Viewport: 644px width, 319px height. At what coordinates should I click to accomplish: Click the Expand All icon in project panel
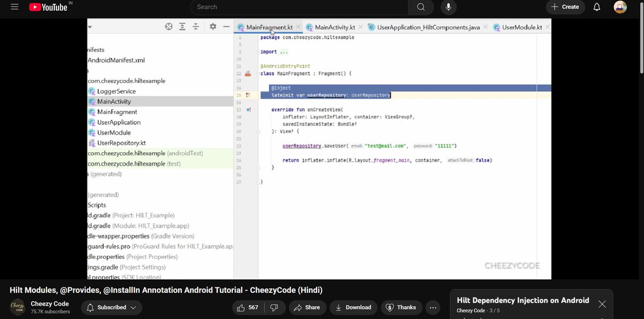(182, 26)
